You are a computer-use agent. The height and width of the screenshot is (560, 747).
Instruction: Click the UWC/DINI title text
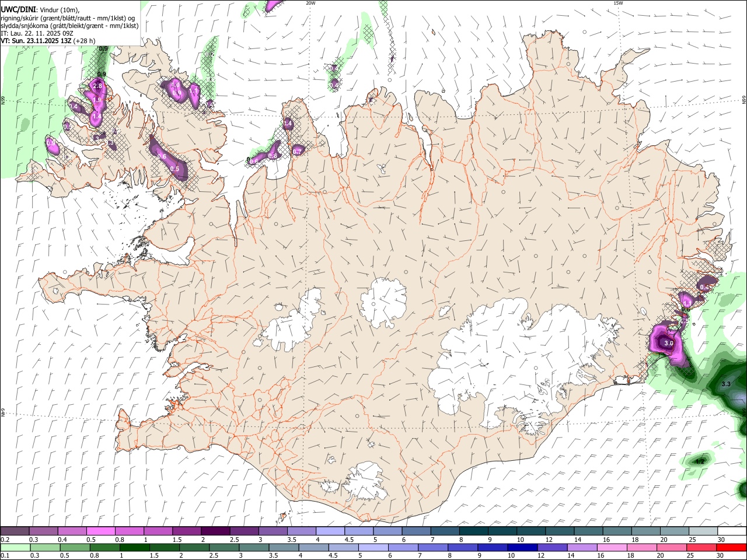pos(19,10)
